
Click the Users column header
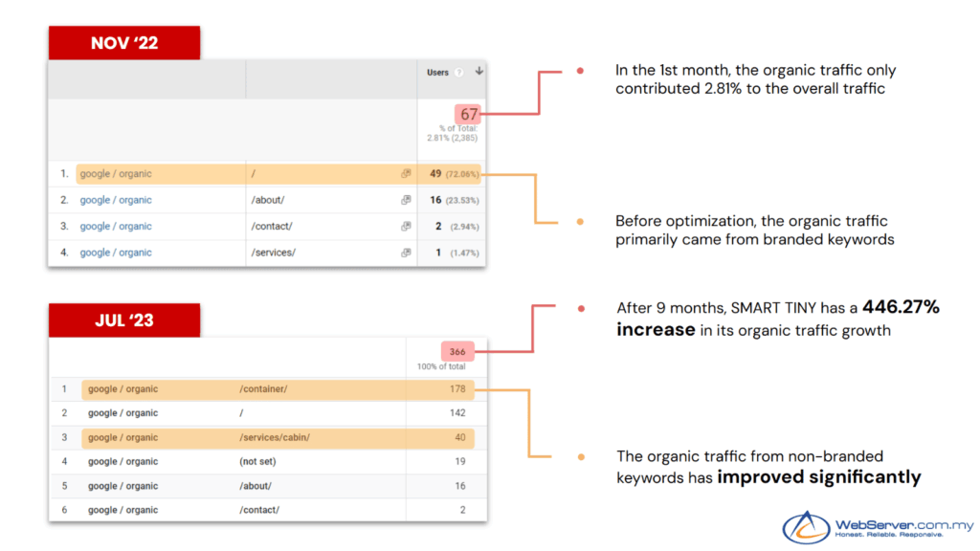438,73
